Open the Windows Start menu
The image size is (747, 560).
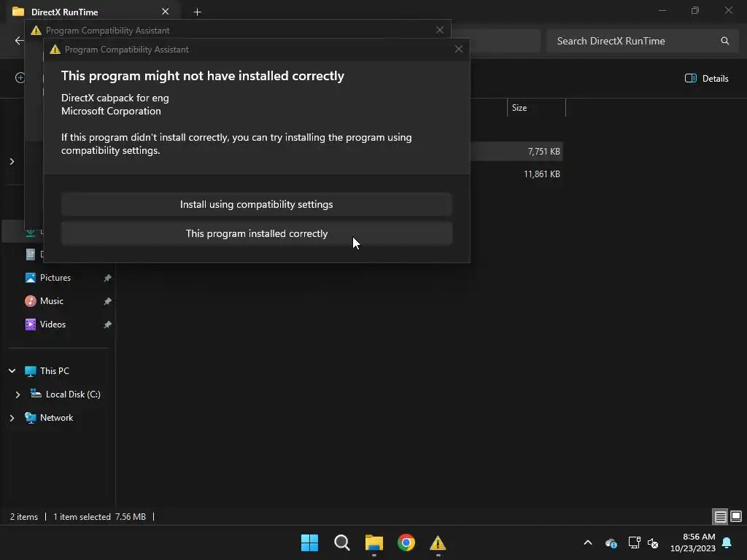pos(309,542)
